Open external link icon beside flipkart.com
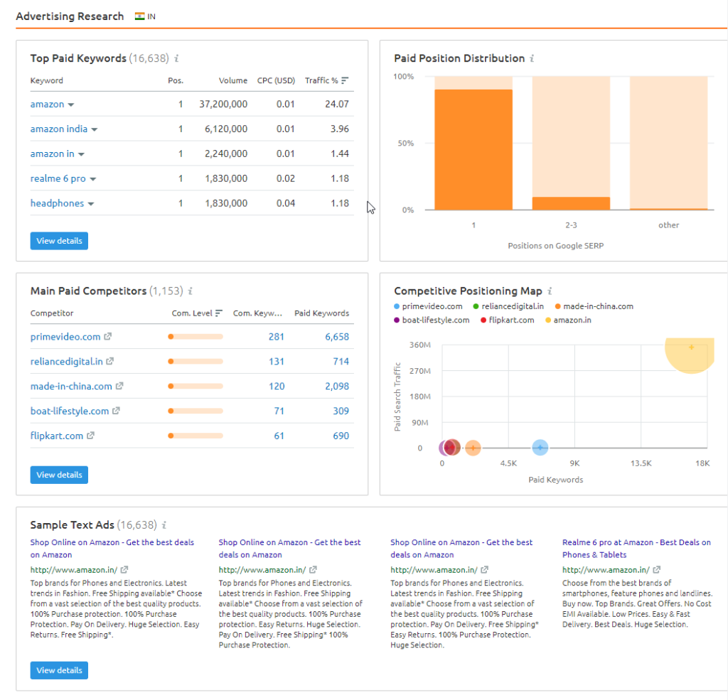 90,436
